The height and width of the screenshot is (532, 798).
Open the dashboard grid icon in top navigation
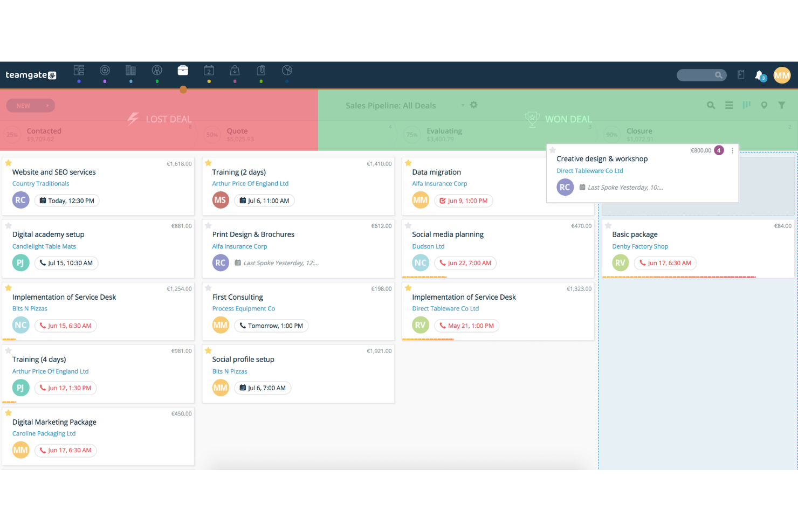tap(79, 70)
